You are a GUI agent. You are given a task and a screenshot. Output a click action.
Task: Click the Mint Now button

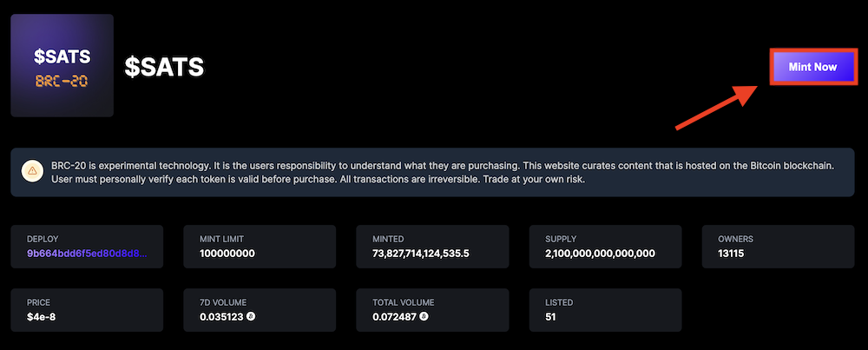coord(812,67)
